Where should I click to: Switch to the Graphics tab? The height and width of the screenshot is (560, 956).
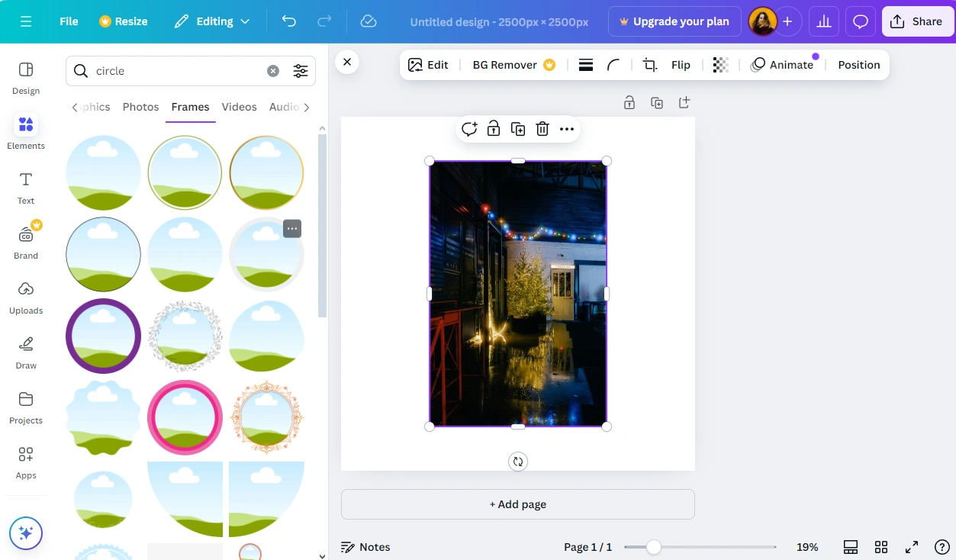96,107
